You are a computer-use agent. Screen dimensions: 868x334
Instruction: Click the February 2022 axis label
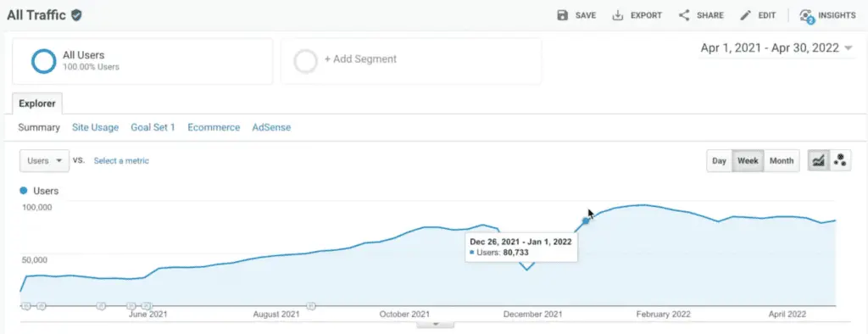click(x=663, y=314)
